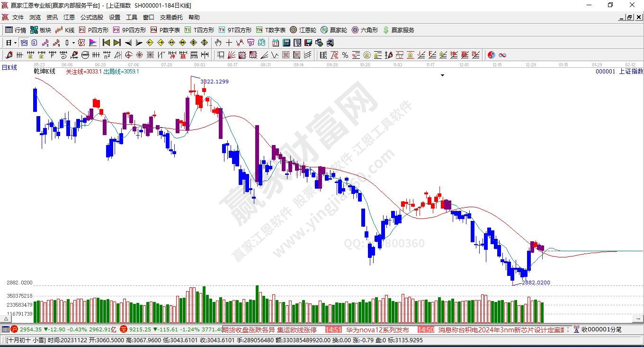Open the candlestick style dropdown arrow
644x347 pixels.
pyautogui.click(x=73, y=43)
